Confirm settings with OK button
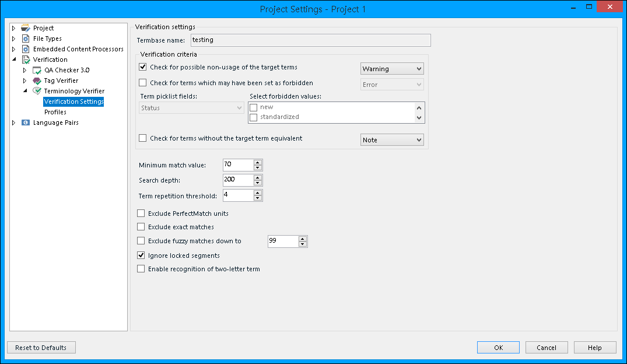The height and width of the screenshot is (364, 627). point(498,348)
